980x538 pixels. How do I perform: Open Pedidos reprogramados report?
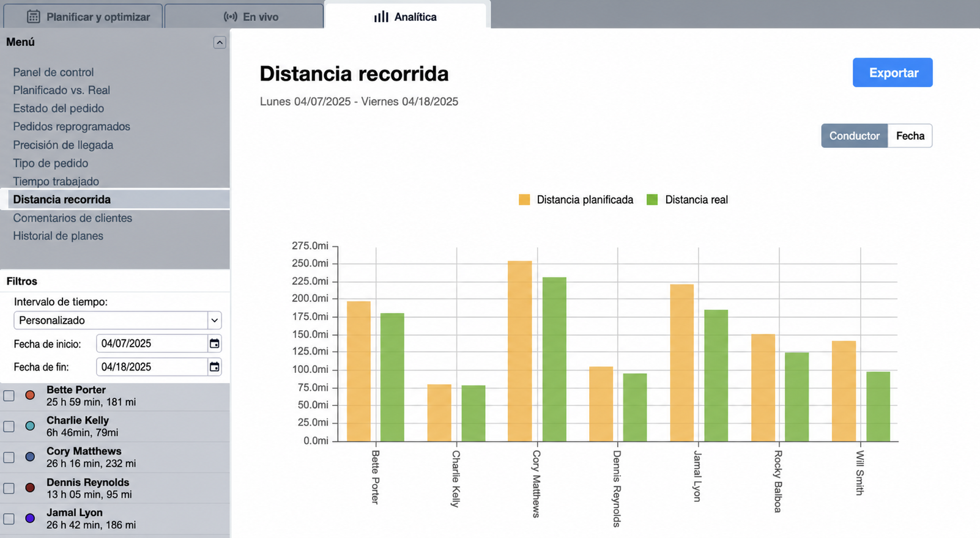72,127
